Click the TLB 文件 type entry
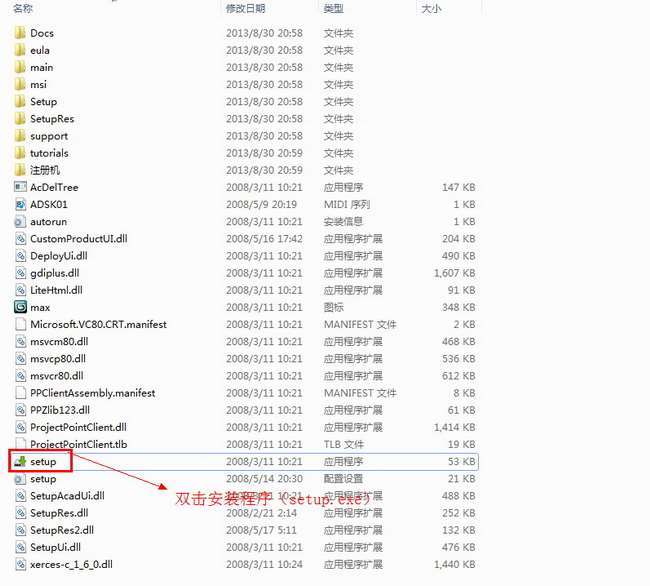The image size is (650, 586). click(344, 444)
